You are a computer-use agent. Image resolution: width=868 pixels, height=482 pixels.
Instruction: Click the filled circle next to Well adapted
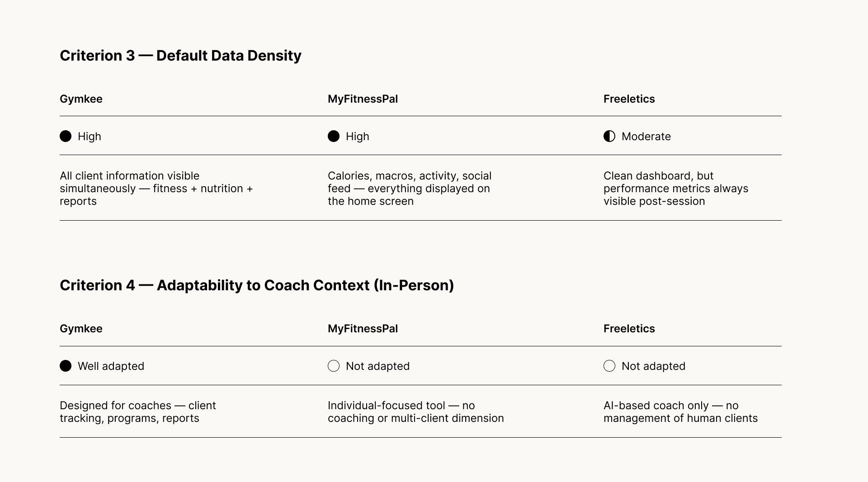66,366
